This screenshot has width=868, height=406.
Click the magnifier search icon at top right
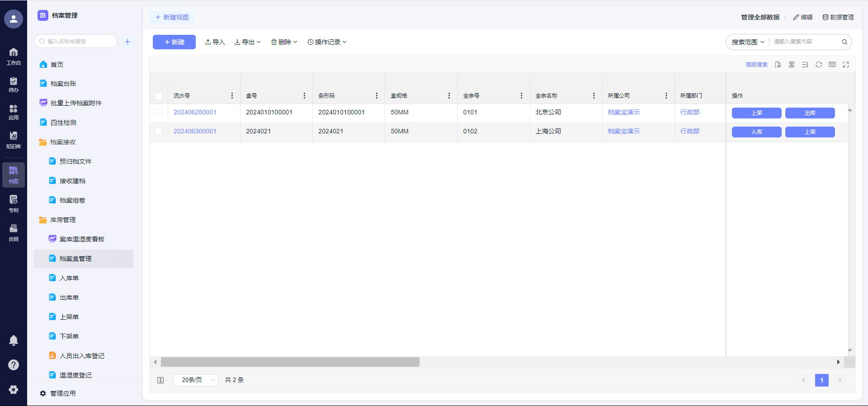point(844,42)
